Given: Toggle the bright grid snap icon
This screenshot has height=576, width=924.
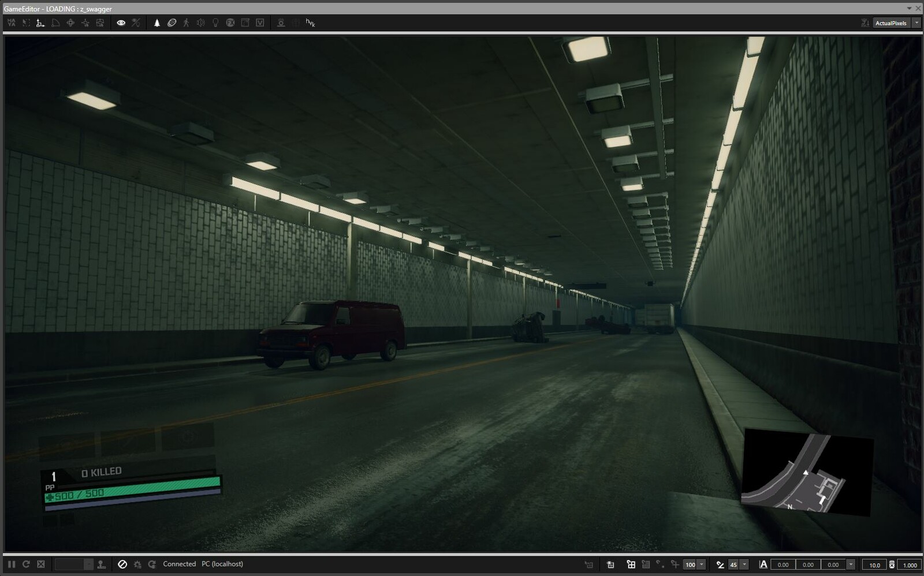Looking at the screenshot, I should [631, 565].
